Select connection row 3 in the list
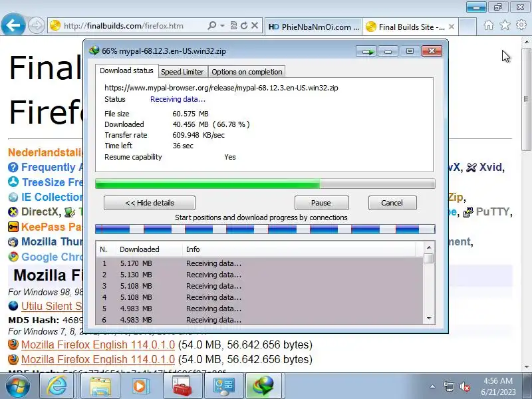 pos(259,286)
